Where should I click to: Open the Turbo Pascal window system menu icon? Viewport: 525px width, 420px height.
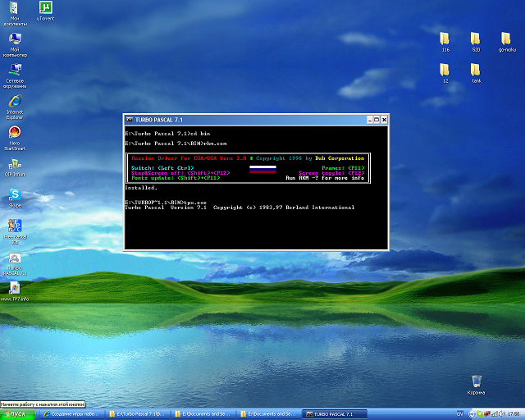(x=130, y=120)
